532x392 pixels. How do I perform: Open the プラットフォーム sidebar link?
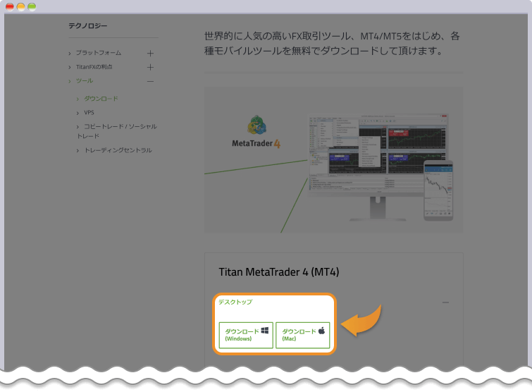pos(99,53)
